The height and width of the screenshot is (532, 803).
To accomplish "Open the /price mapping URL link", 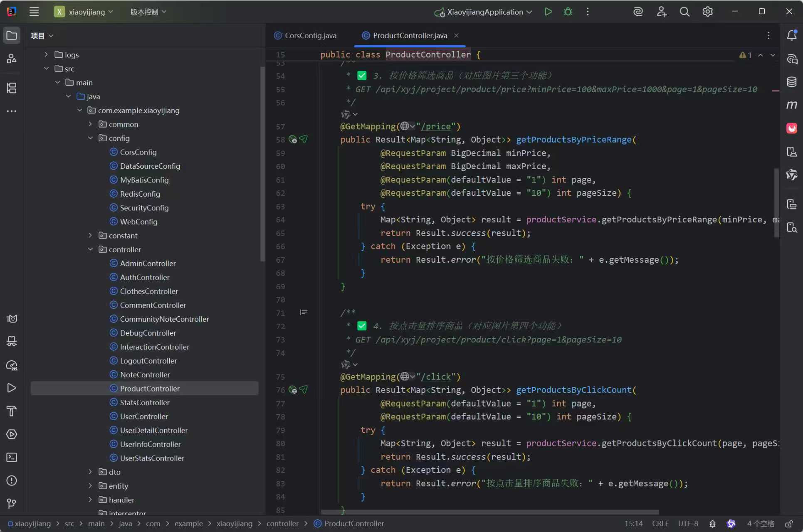I will point(436,126).
